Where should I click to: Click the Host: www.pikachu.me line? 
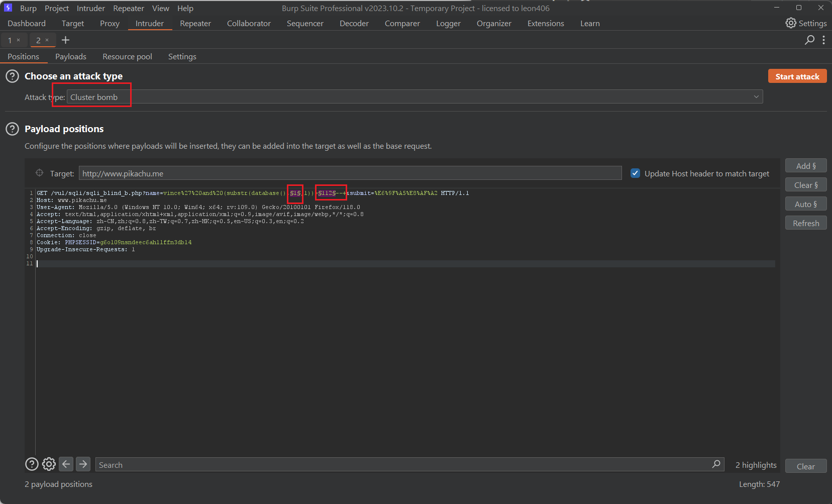(x=71, y=200)
